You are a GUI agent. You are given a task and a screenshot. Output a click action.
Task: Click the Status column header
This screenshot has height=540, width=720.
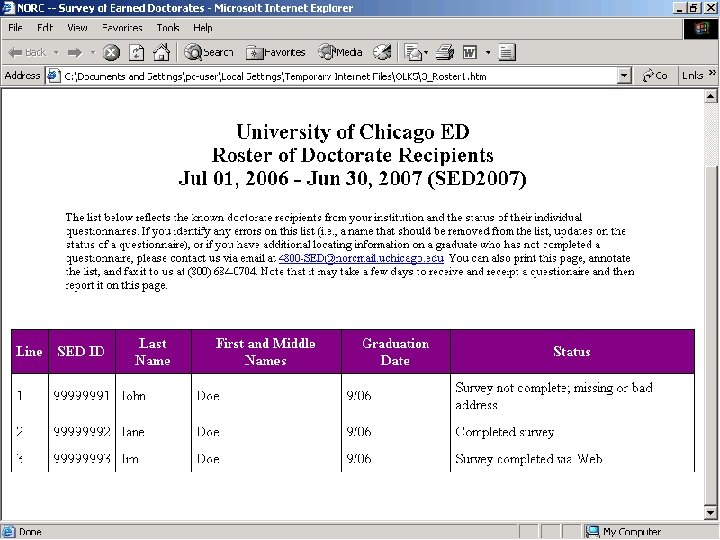(572, 351)
